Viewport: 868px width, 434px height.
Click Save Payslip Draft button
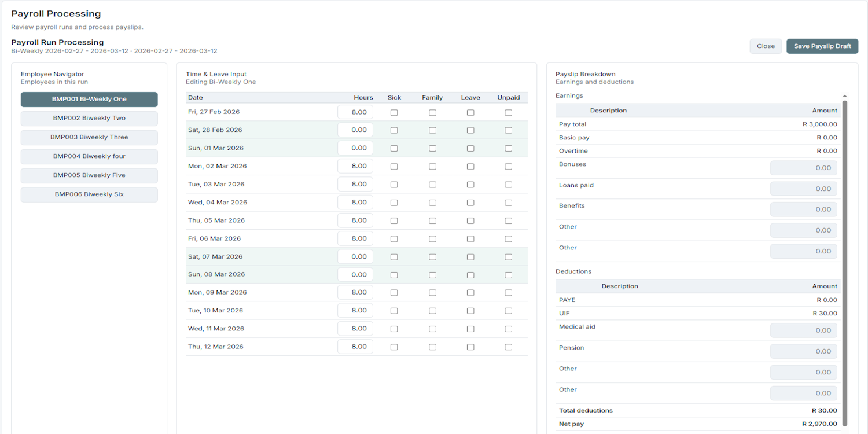(822, 46)
